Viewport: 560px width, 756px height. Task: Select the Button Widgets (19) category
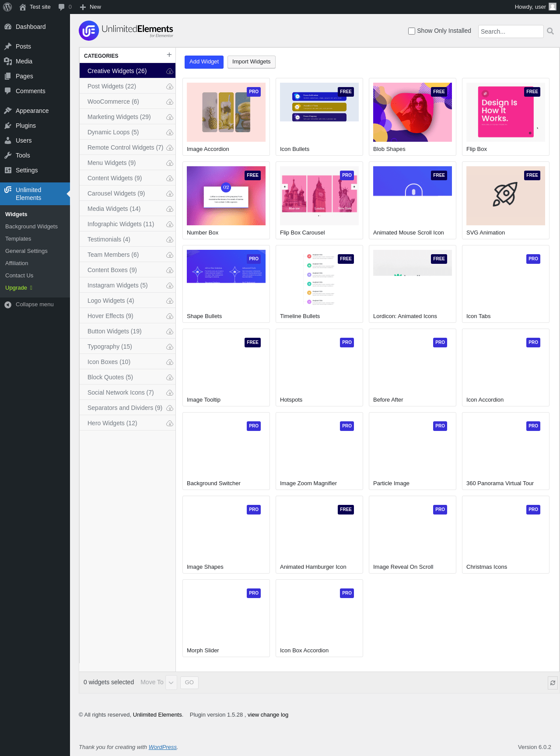click(x=127, y=332)
